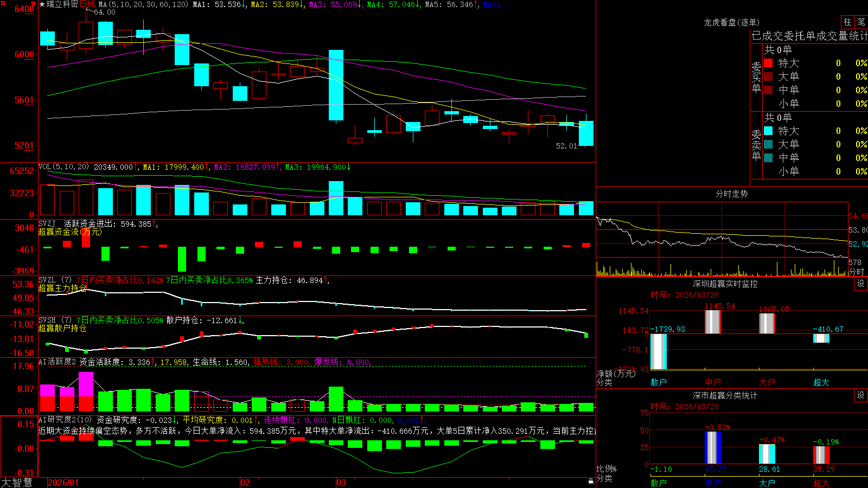The image size is (868, 488).
Task: Click the teal 大单 swatch under 委卖单
Action: [768, 144]
